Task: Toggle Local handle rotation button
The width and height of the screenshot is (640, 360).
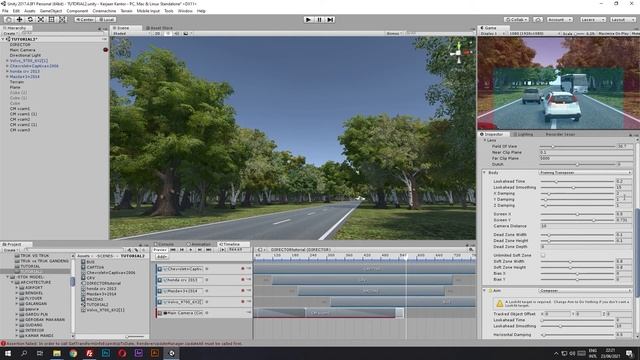Action: (x=106, y=19)
